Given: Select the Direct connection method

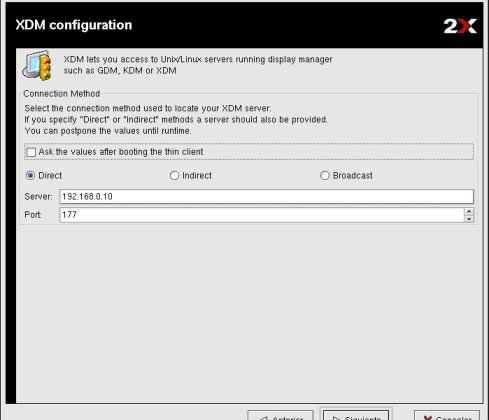Looking at the screenshot, I should [30, 175].
